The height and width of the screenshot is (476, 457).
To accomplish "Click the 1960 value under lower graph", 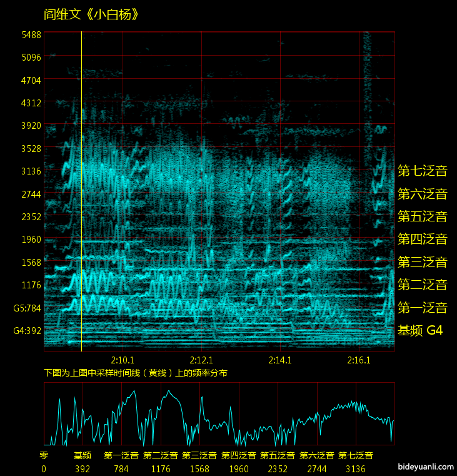I will coord(239,468).
